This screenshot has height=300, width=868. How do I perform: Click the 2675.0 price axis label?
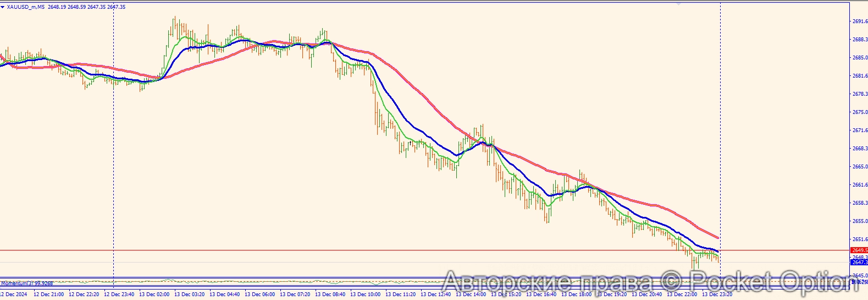tap(860, 112)
